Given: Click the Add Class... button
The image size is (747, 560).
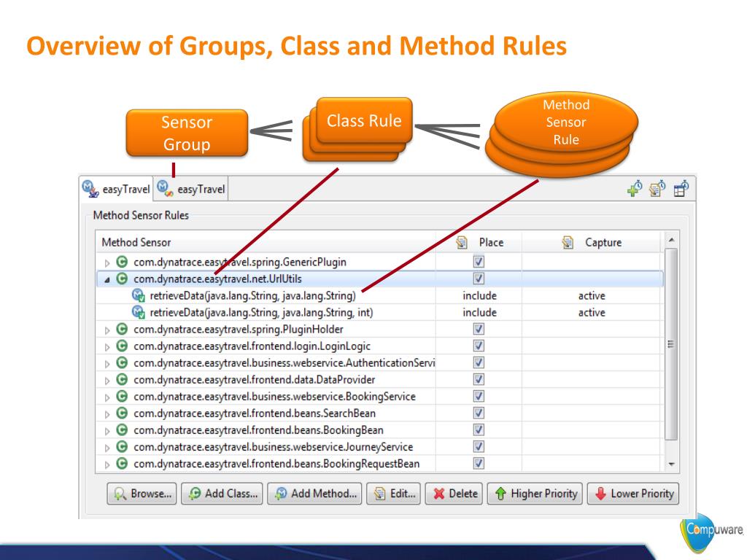Looking at the screenshot, I should (222, 494).
